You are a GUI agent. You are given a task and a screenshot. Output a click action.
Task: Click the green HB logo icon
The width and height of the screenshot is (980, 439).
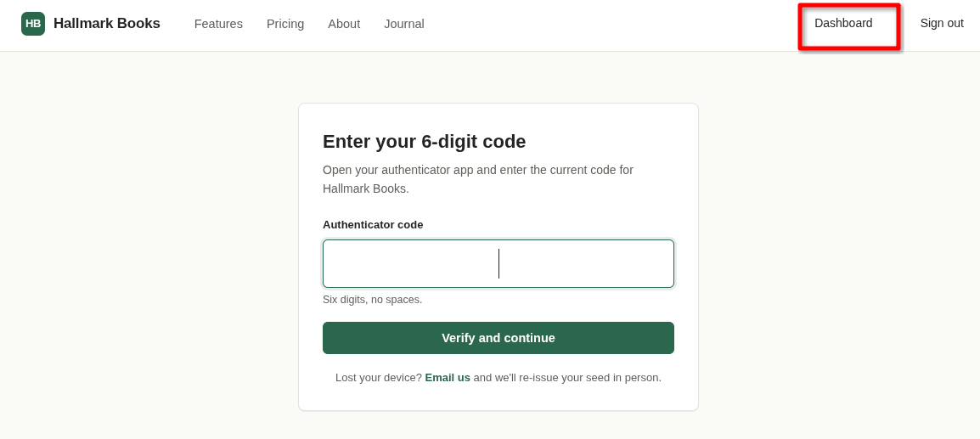click(x=33, y=24)
